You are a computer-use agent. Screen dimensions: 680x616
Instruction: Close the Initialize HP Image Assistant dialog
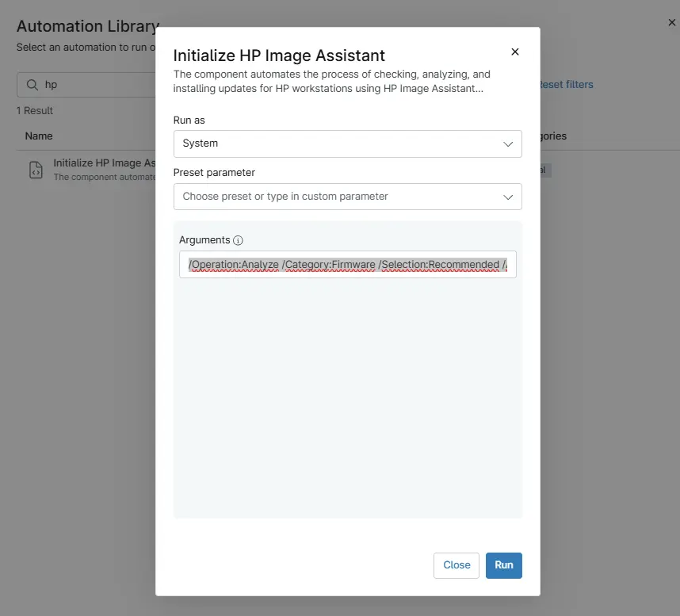[x=514, y=52]
